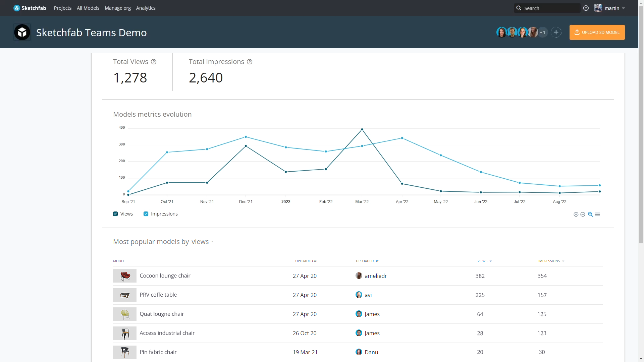Uncheck the Views series checkbox
This screenshot has width=644, height=362.
[115, 214]
